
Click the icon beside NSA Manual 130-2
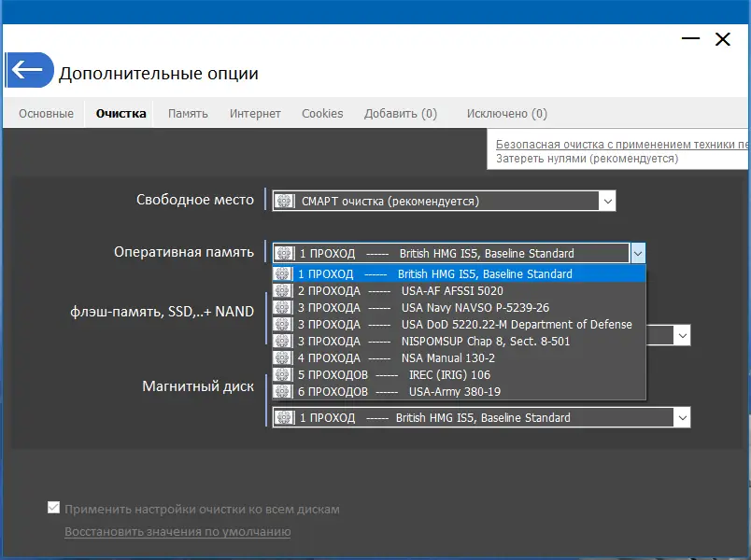283,357
